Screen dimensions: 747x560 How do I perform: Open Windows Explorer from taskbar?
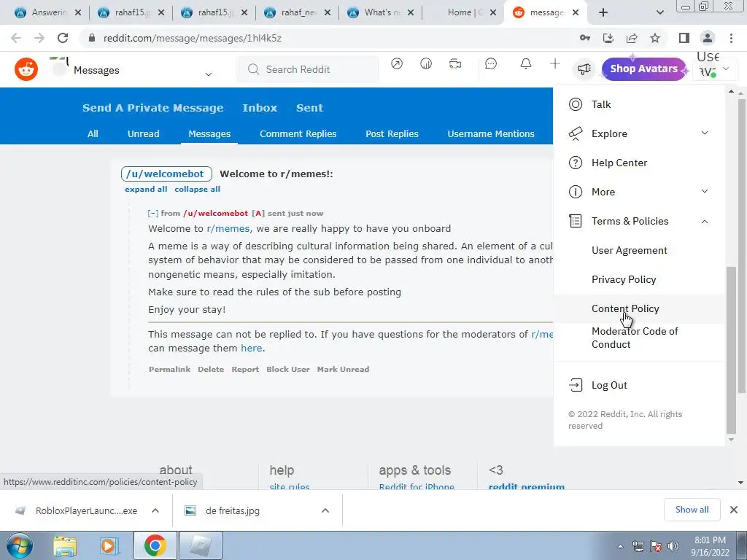[65, 545]
